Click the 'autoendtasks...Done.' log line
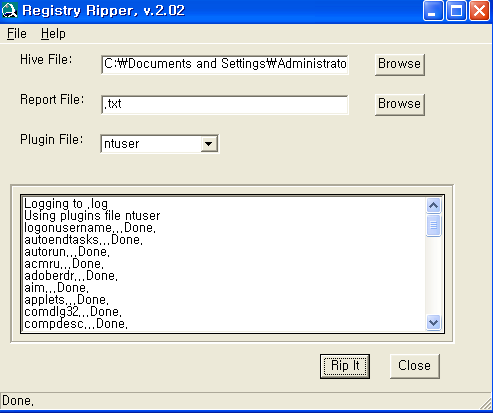This screenshot has height=413, width=493. (x=83, y=240)
